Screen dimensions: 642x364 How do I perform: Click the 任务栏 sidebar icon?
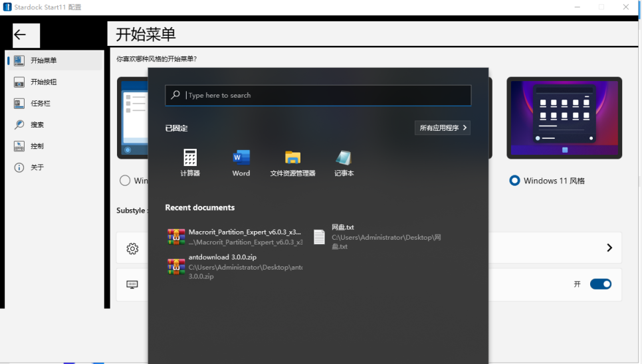pos(19,104)
